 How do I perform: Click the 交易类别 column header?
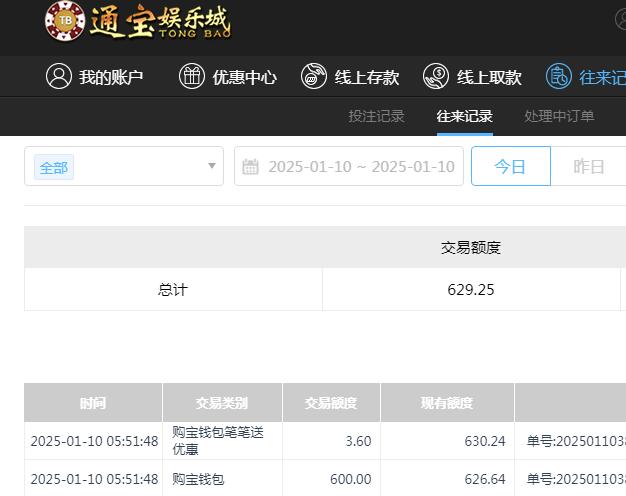click(222, 403)
